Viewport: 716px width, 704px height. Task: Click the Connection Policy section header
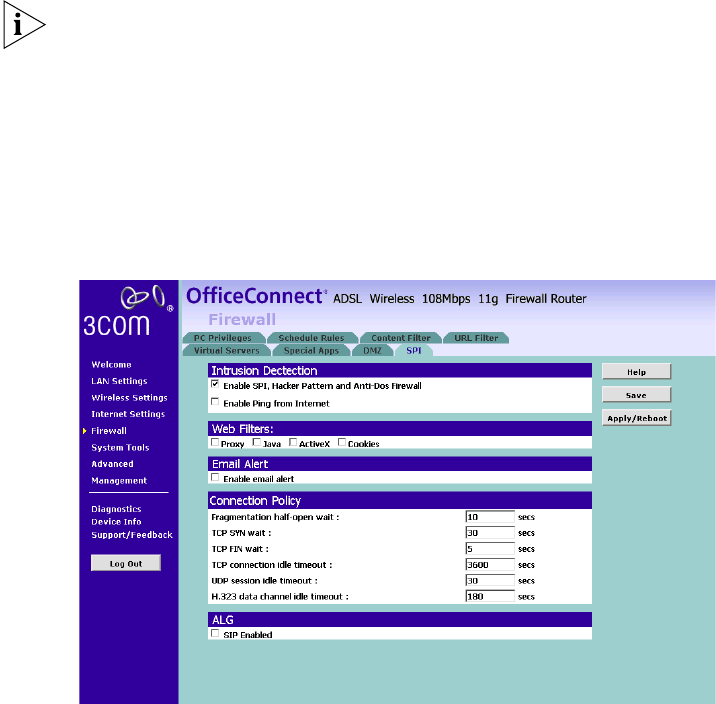[400, 500]
